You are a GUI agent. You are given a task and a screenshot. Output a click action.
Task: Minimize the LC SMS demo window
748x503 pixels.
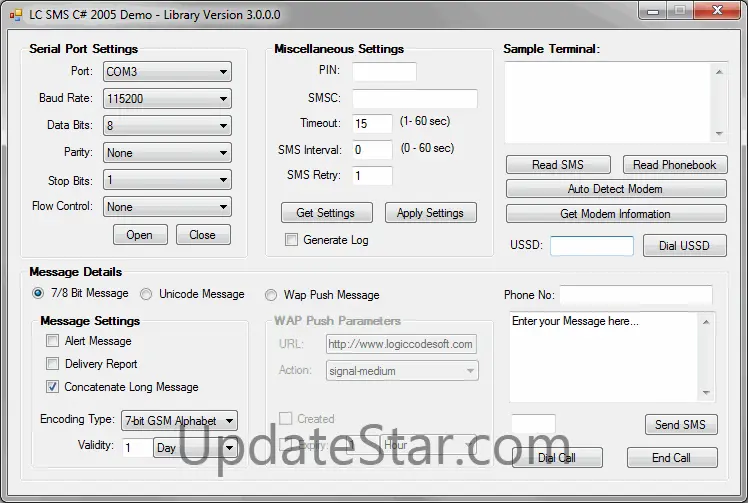653,11
